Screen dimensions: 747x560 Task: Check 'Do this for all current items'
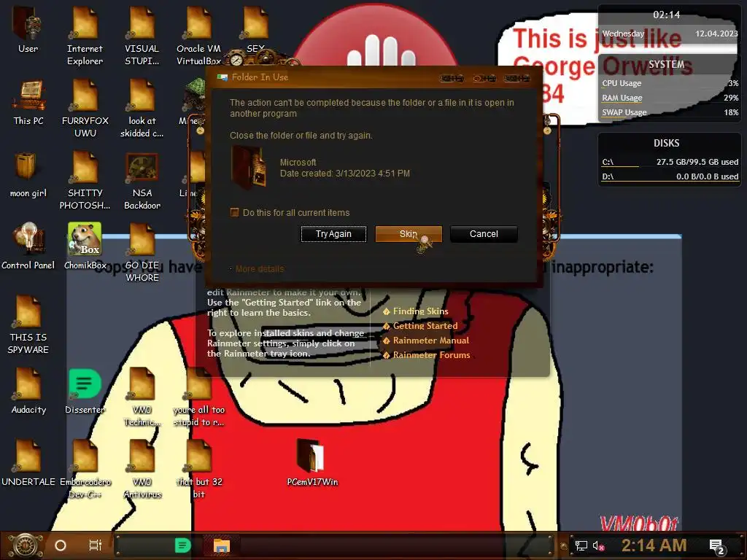click(x=234, y=212)
